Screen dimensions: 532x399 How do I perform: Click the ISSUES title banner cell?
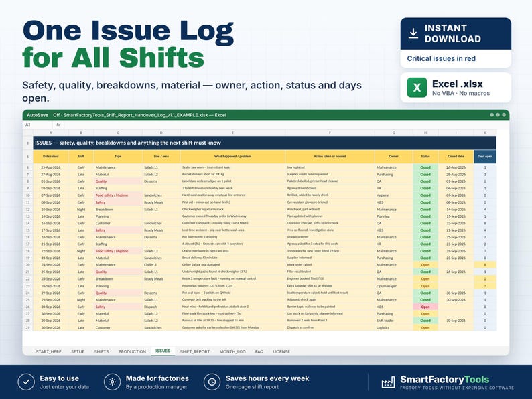(265, 143)
